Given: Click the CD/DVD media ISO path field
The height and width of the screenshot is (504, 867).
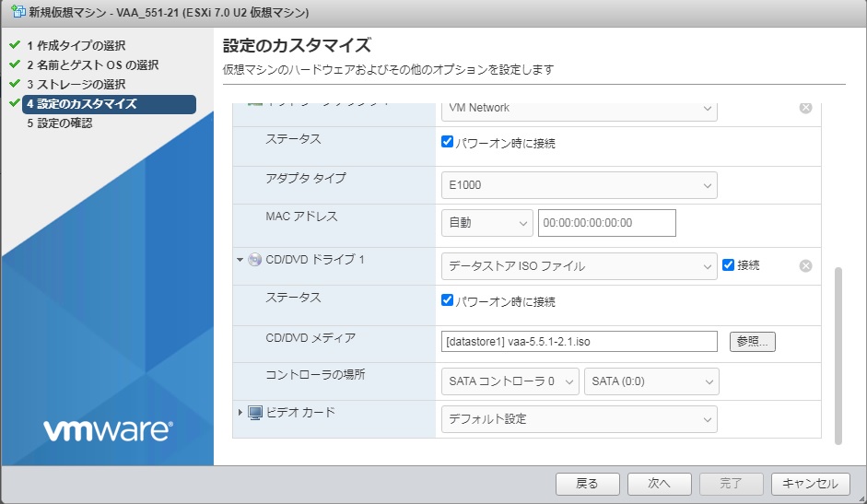Looking at the screenshot, I should tap(579, 341).
